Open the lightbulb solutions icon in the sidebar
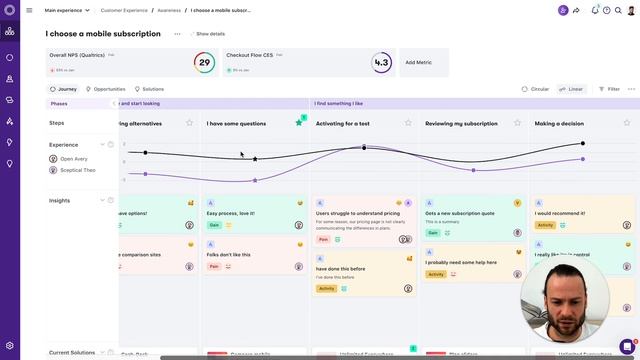 9,164
